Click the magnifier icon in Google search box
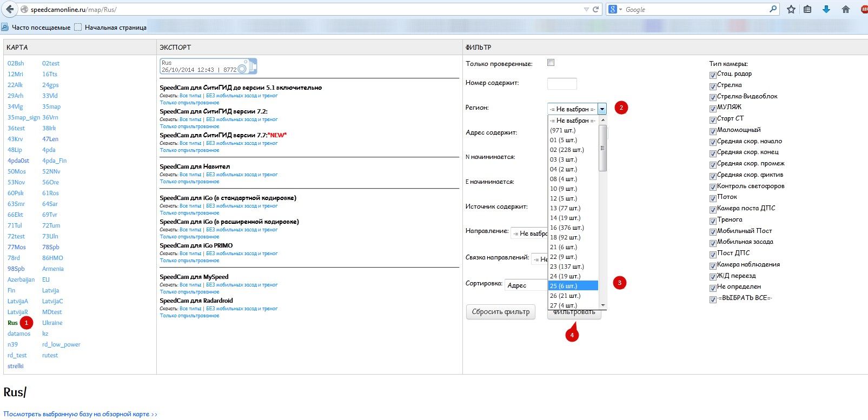The height and width of the screenshot is (420, 868). 773,9
